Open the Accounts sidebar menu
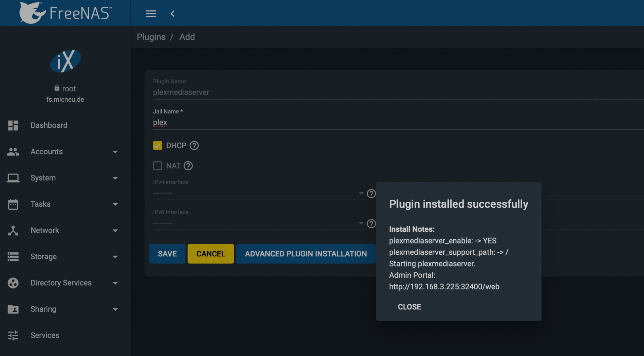Screen dimensions: 644x356 tap(65, 152)
